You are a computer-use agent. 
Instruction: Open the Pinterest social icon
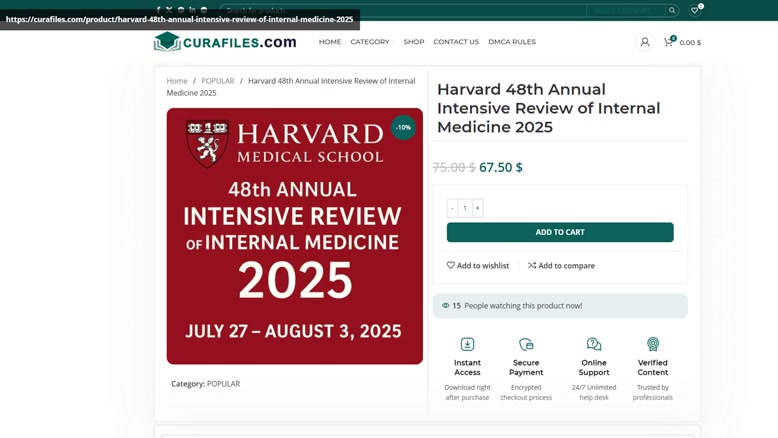tap(181, 10)
